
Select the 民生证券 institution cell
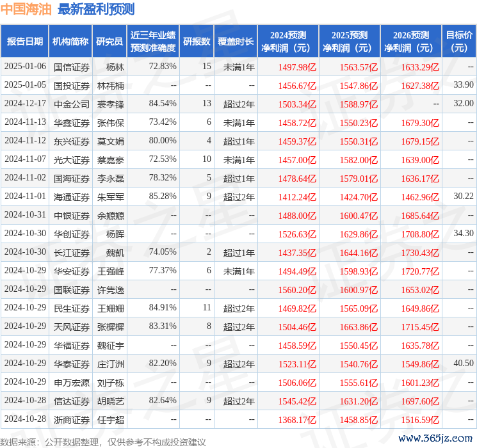(x=72, y=308)
